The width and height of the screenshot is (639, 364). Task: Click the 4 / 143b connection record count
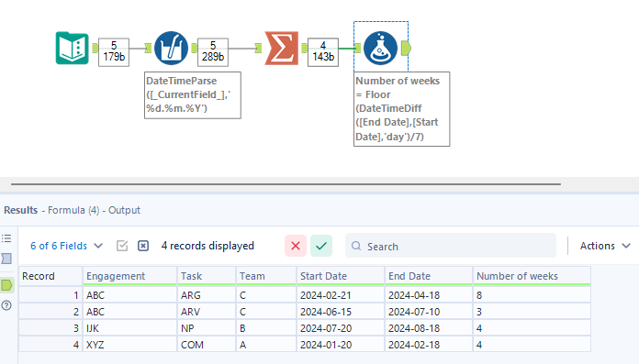pyautogui.click(x=323, y=51)
